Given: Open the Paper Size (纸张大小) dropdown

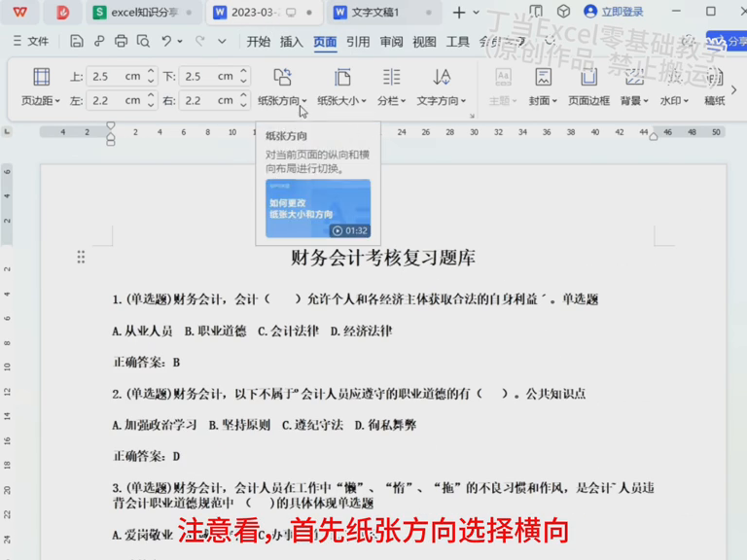Looking at the screenshot, I should (x=341, y=101).
